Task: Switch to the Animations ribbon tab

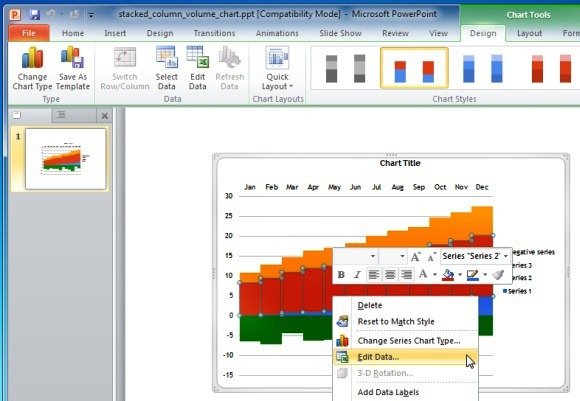Action: [x=277, y=33]
